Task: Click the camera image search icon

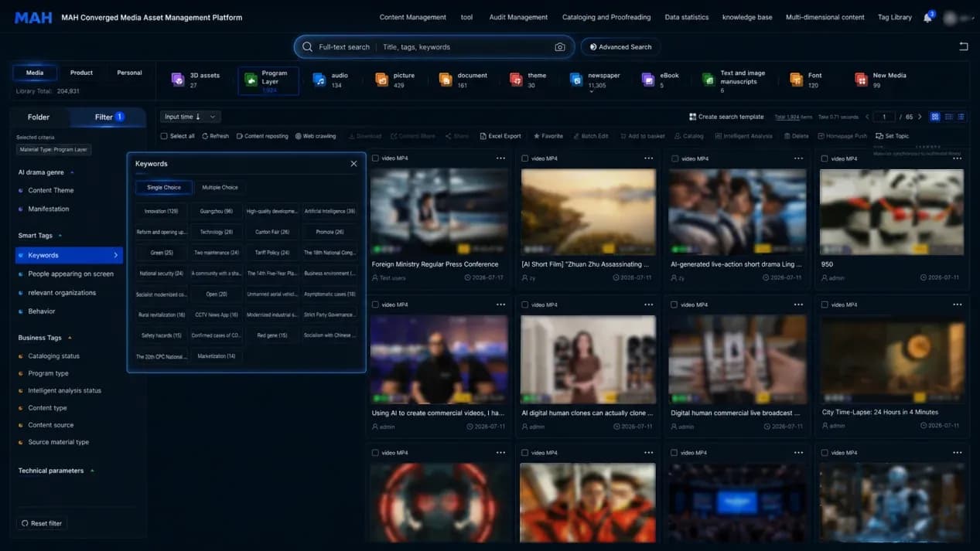Action: pyautogui.click(x=559, y=47)
